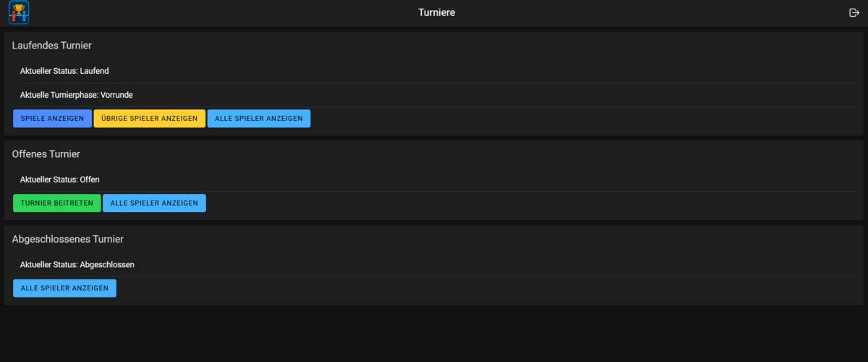This screenshot has width=868, height=362.
Task: Click the 'Aktueller Status: Abgeschlossen' row
Action: [77, 264]
